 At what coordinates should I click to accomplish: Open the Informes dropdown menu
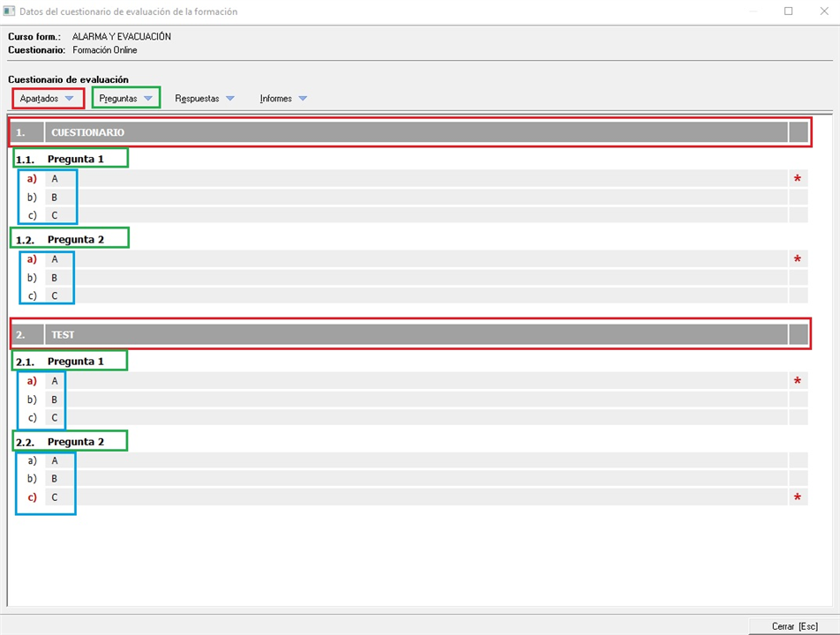[283, 99]
